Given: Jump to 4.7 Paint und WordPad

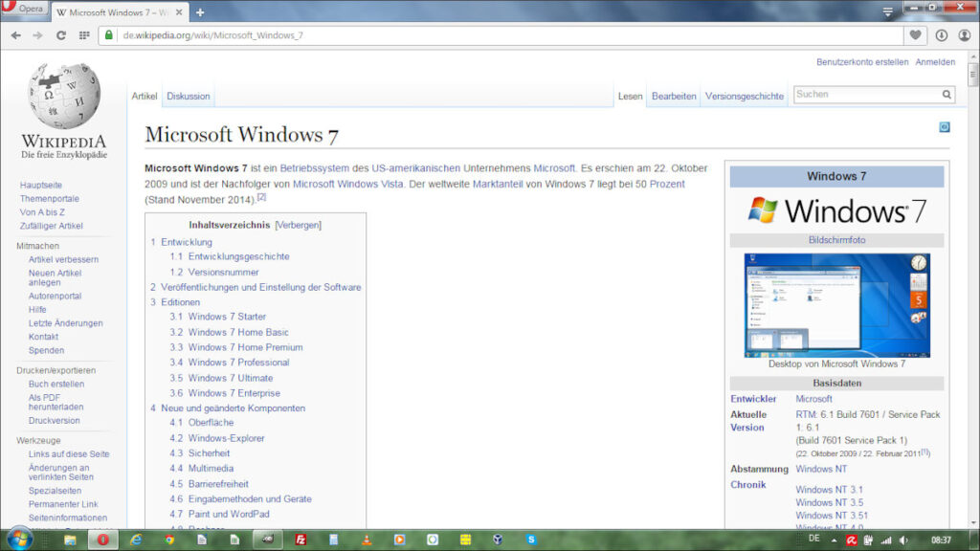Looking at the screenshot, I should 219,514.
